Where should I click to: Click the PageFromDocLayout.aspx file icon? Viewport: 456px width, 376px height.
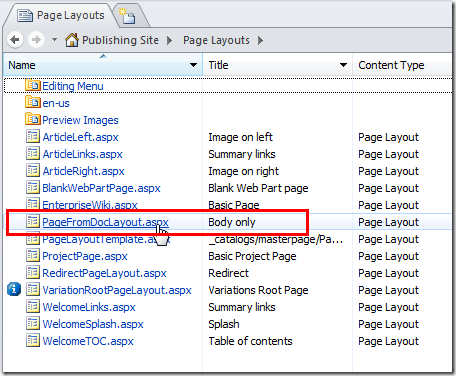tap(33, 221)
